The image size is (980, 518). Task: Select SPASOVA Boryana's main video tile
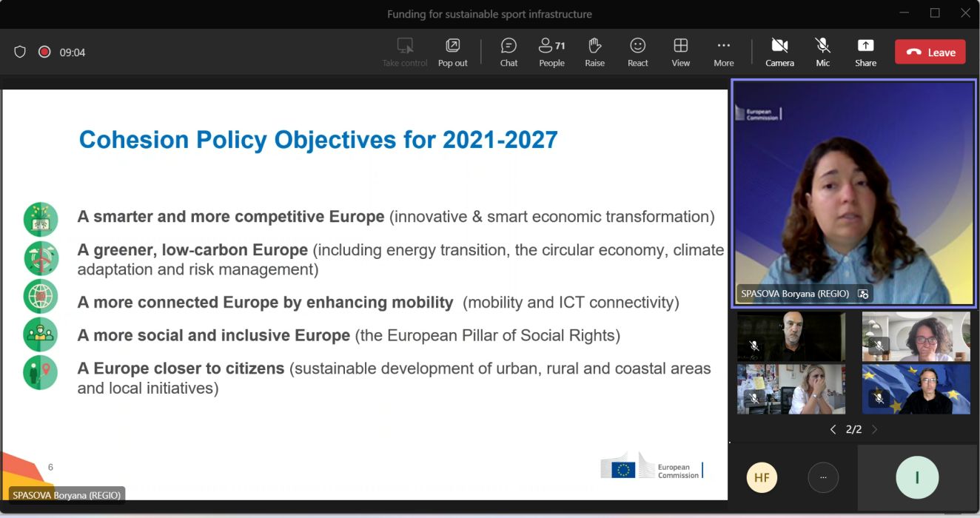click(853, 192)
